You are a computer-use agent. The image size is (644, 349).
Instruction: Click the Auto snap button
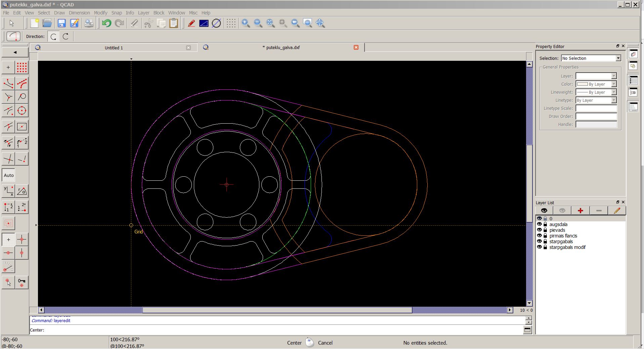[9, 175]
